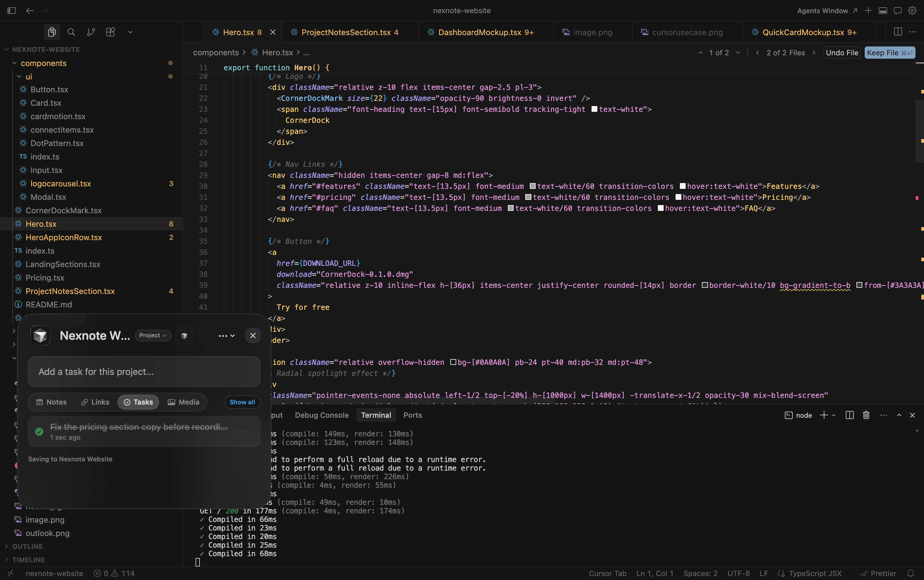The image size is (924, 580).
Task: Open the cursorusecase.png tab
Action: pyautogui.click(x=687, y=32)
